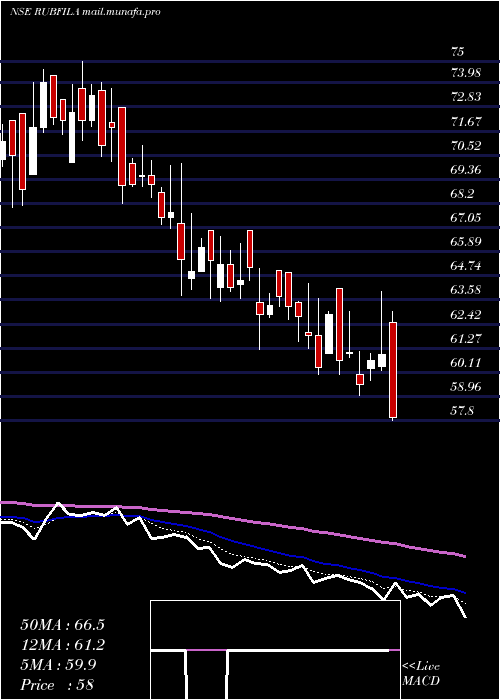Click the Price : 58 readout

pos(57,685)
